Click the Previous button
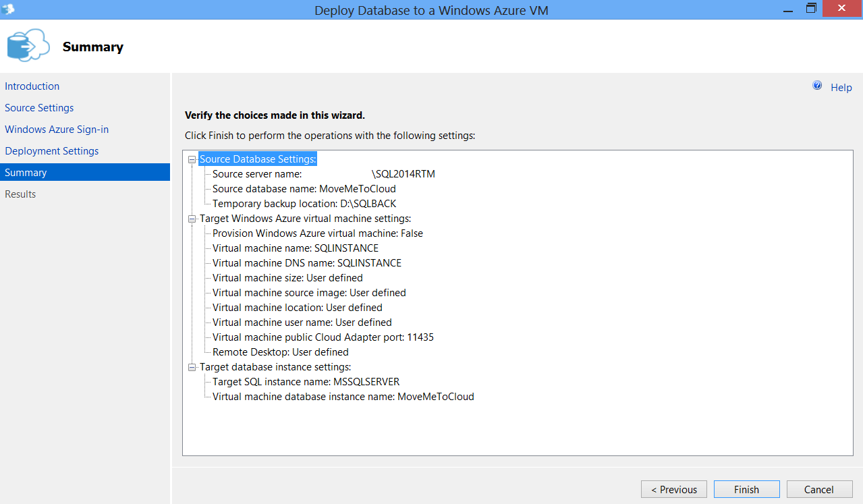 [x=674, y=489]
